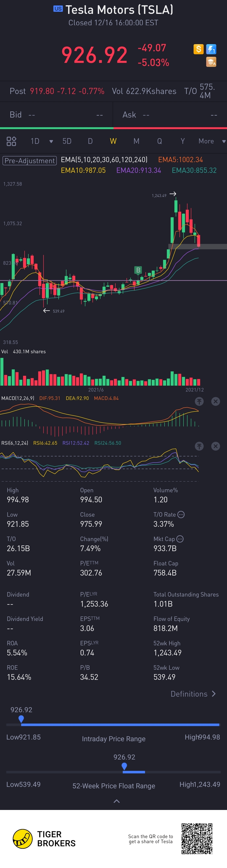Viewport: 227px width, 868px height.
Task: Tap the Float Cap value 758.4B
Action: [165, 573]
